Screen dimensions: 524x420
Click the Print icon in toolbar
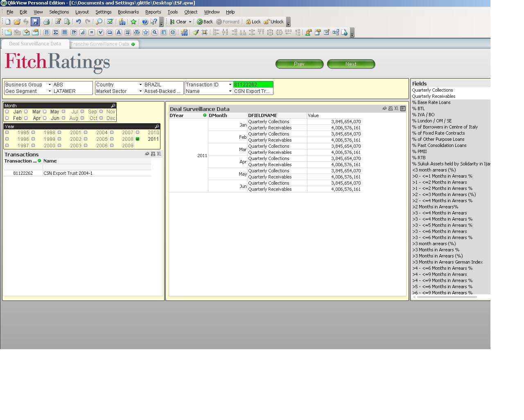(46, 22)
